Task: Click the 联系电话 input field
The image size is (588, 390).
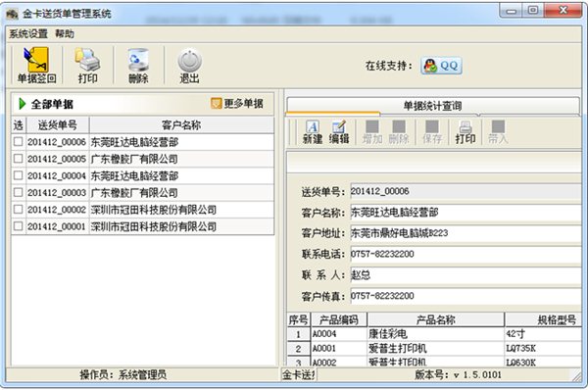Action: (x=465, y=254)
